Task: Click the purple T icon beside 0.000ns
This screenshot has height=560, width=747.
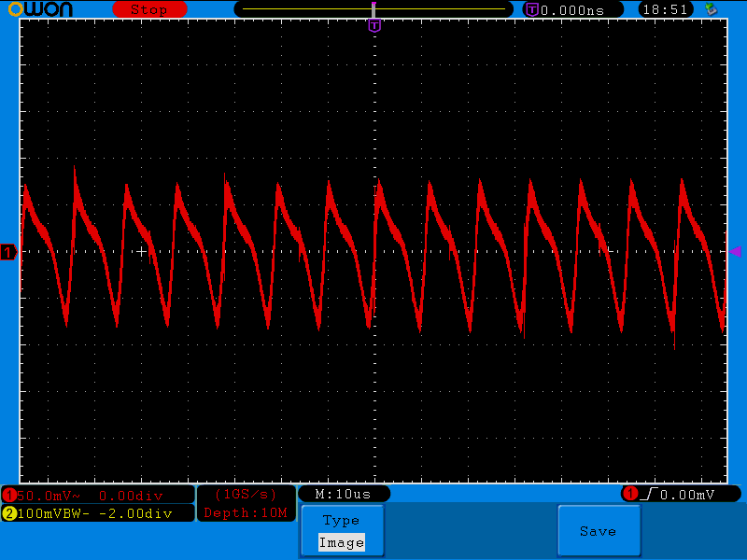Action: (532, 9)
